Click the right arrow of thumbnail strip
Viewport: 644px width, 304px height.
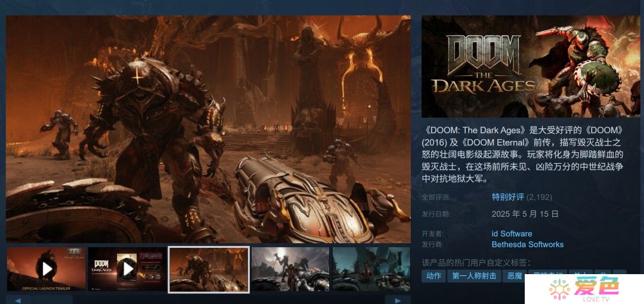398,300
